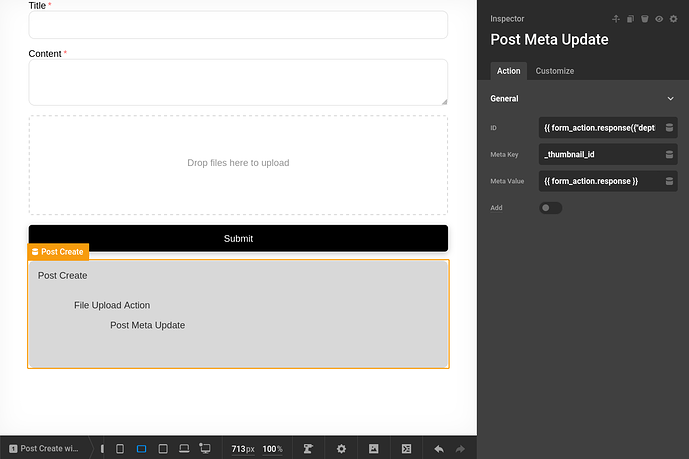Select the Action tab
The height and width of the screenshot is (459, 689).
[508, 71]
